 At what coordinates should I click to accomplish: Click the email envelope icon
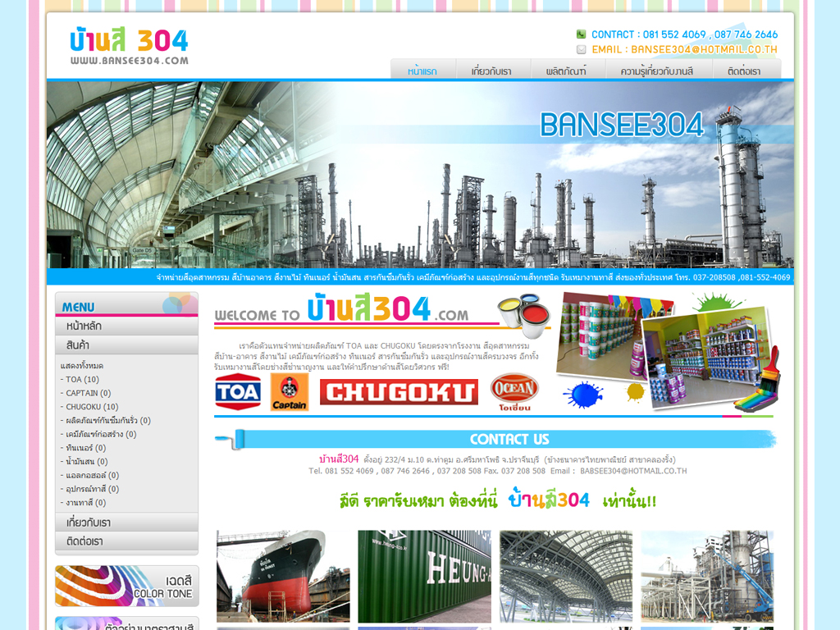581,49
